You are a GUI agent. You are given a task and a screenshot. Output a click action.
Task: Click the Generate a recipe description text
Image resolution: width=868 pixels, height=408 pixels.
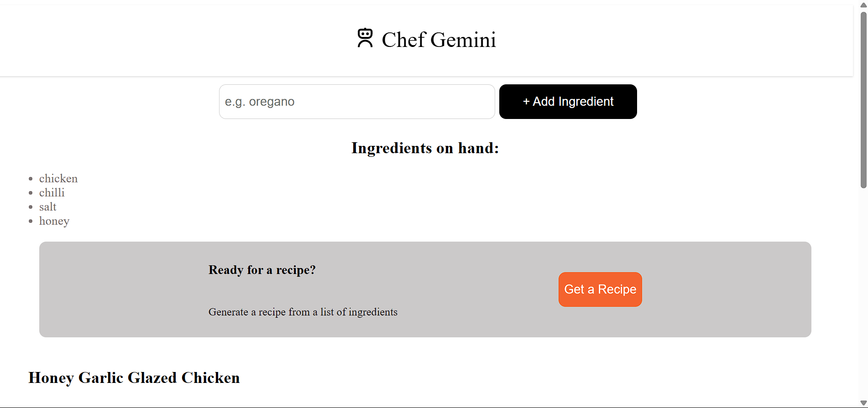point(303,312)
